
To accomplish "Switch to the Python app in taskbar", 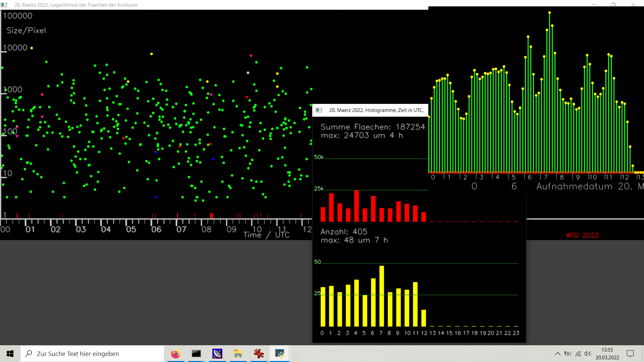I will pos(280,354).
